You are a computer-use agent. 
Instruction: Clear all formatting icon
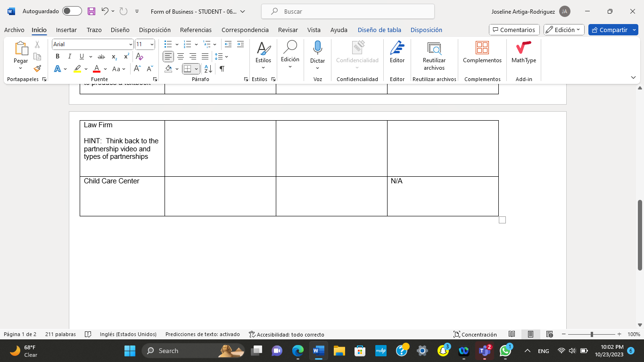[139, 57]
